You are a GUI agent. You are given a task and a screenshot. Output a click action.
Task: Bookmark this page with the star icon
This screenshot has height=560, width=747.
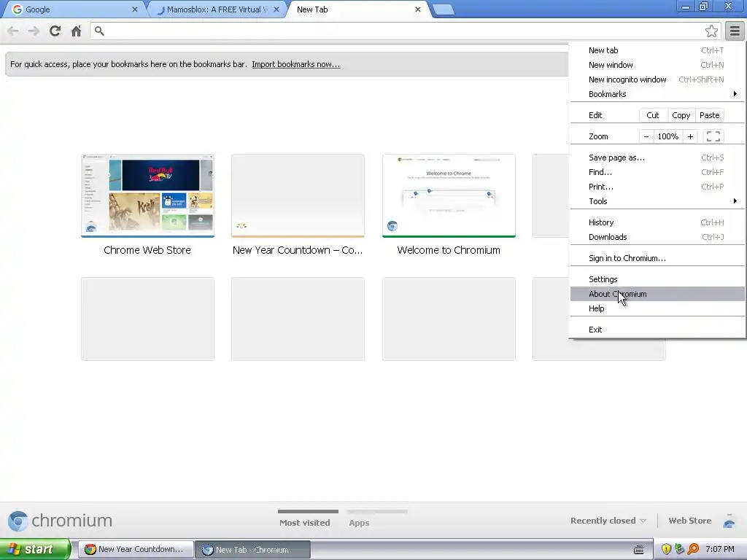711,31
